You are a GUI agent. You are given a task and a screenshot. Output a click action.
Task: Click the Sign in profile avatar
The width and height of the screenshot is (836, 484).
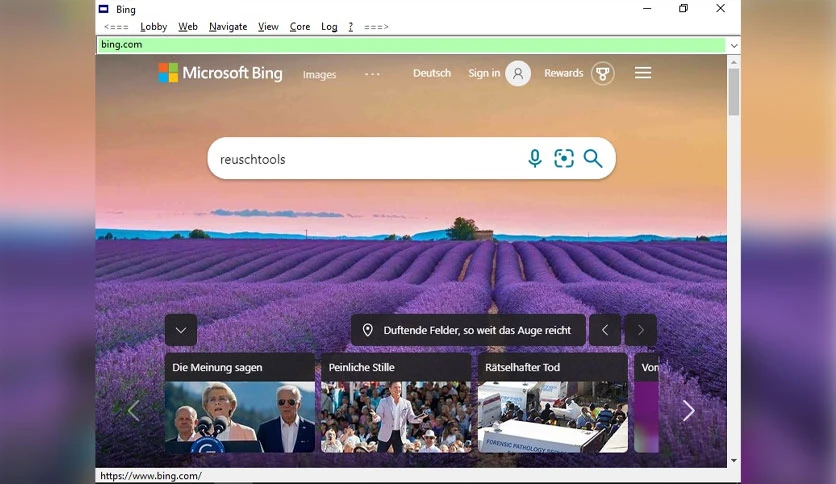518,74
